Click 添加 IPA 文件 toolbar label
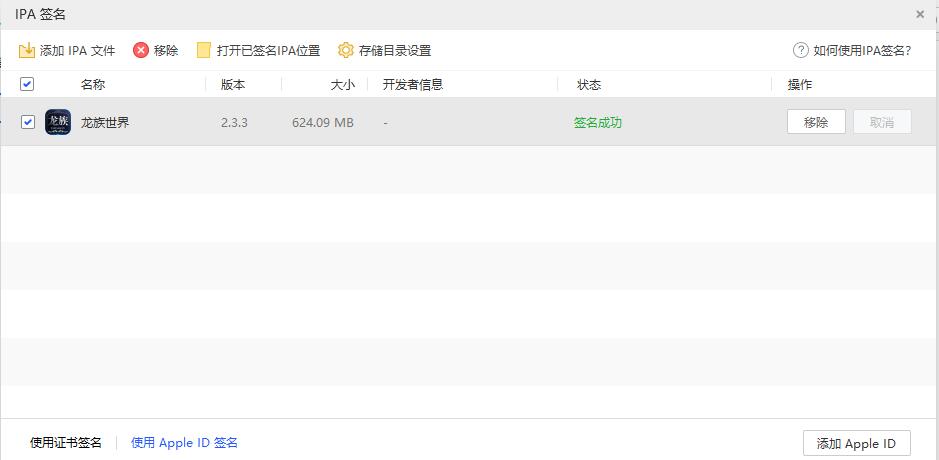The width and height of the screenshot is (939, 460). [77, 51]
